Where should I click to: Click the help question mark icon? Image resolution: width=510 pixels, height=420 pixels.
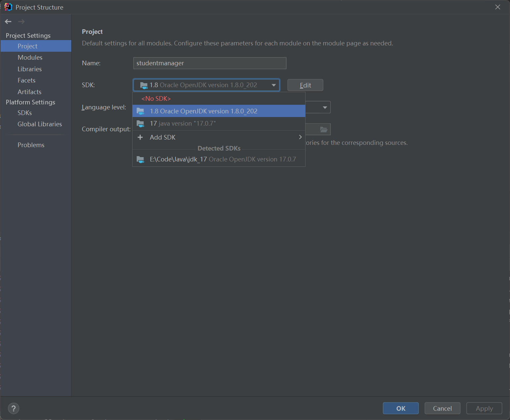[x=14, y=408]
